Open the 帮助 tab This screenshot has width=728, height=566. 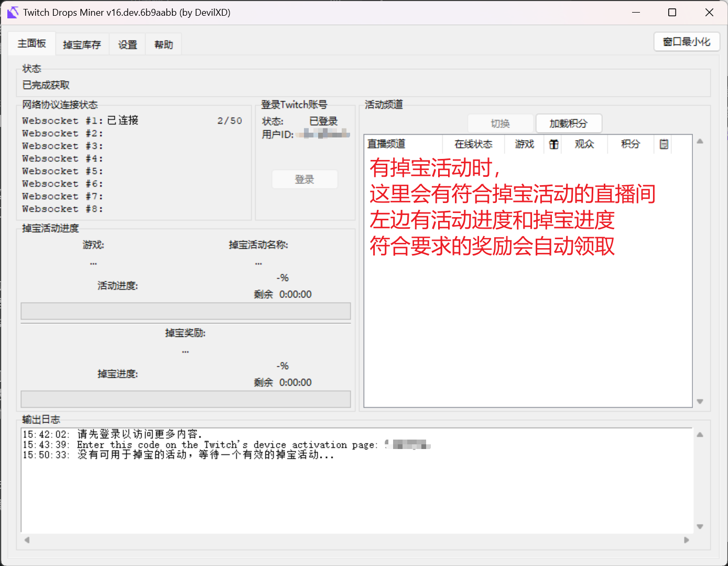pyautogui.click(x=164, y=45)
